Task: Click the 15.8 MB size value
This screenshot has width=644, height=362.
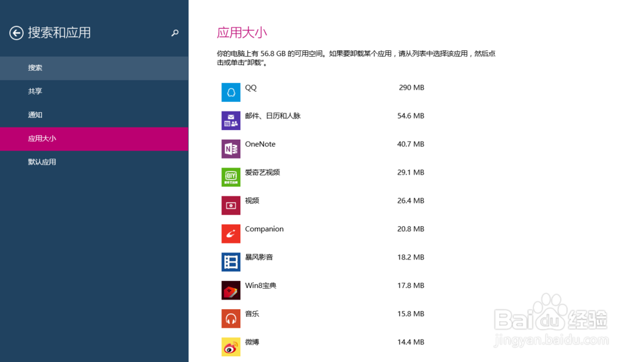Action: pyautogui.click(x=411, y=314)
